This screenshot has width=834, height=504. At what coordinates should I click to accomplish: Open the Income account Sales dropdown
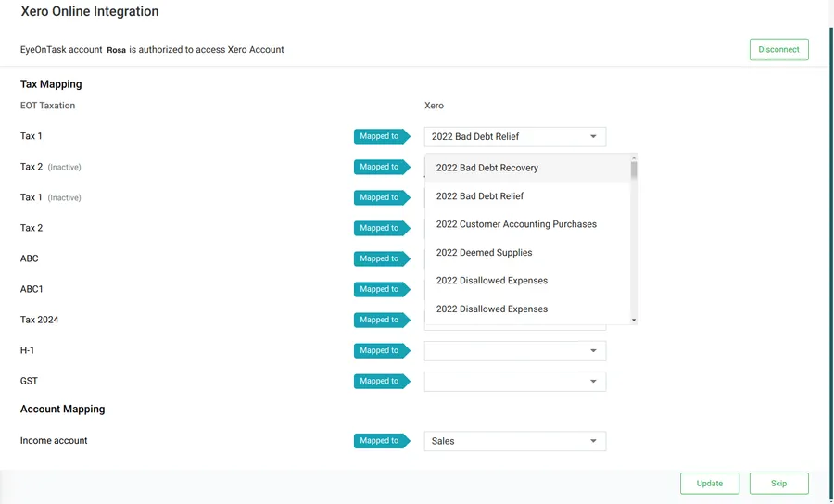[515, 441]
